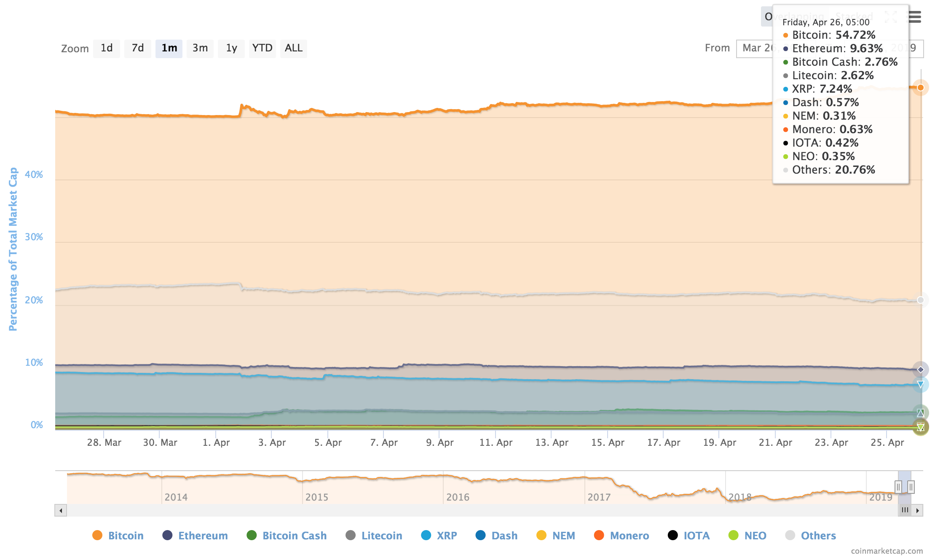
Task: Click the right scrollbar arrow under the navigator
Action: point(917,510)
